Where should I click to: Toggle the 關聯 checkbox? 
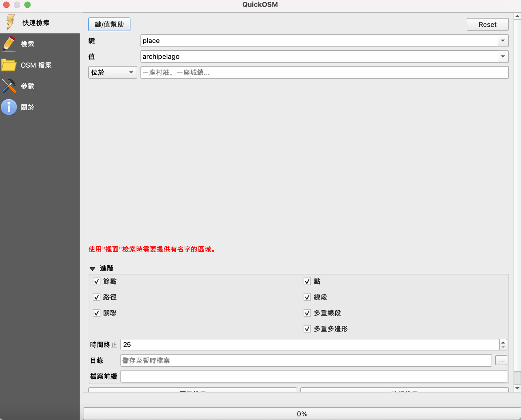click(96, 313)
